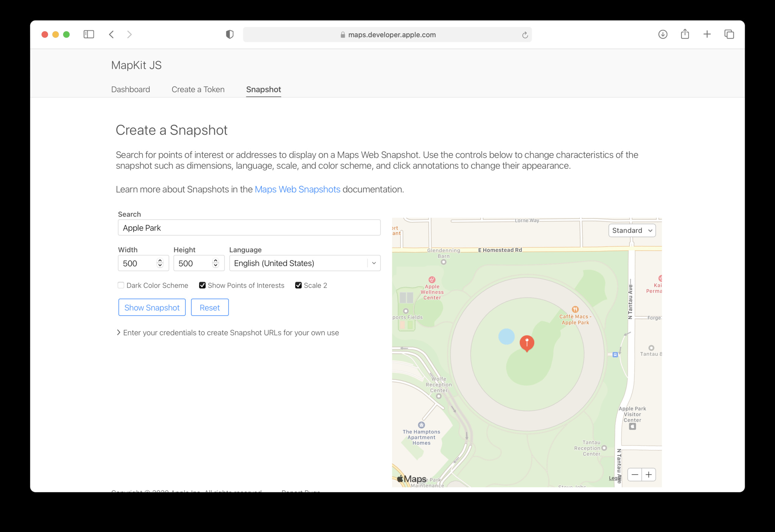This screenshot has width=775, height=532.
Task: Click the Show Snapshot button
Action: [152, 307]
